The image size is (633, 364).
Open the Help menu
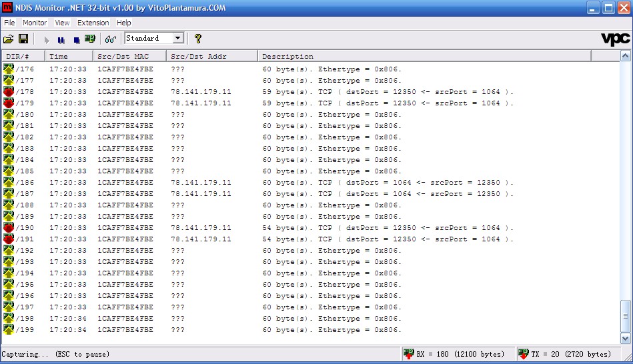click(124, 23)
